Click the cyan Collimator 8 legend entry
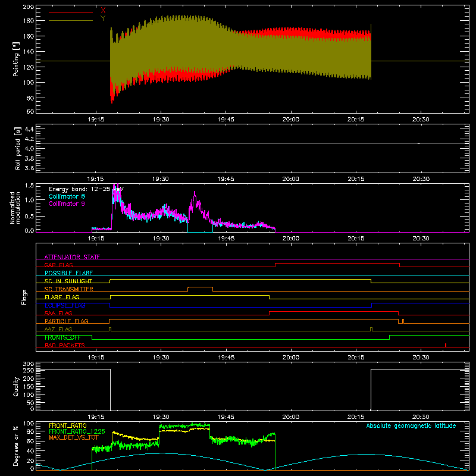 pos(67,196)
